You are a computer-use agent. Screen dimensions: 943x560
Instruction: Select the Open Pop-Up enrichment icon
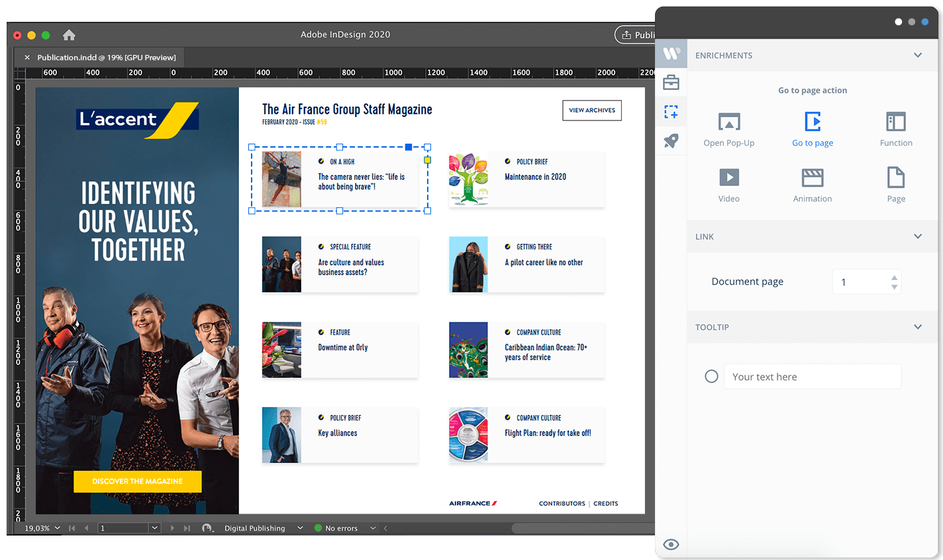click(x=728, y=122)
